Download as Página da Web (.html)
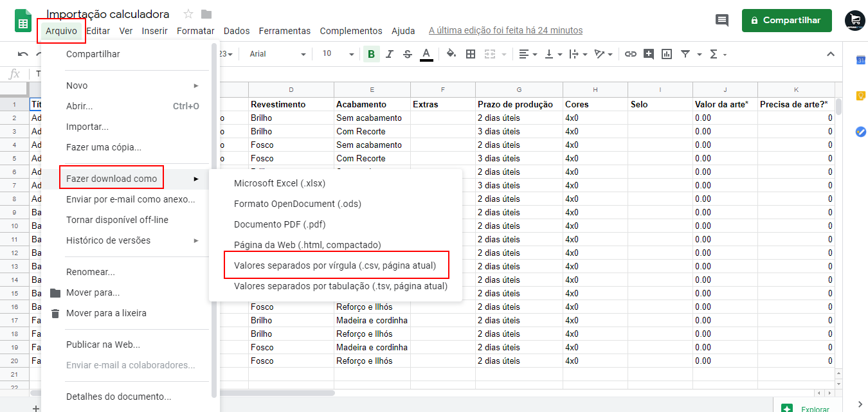The image size is (868, 412). 336,245
